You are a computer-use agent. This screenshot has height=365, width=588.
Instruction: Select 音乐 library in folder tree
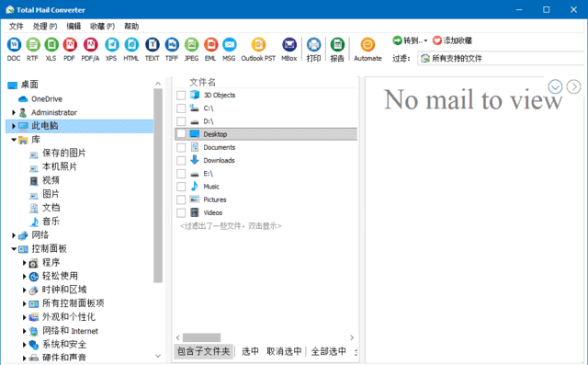tap(51, 222)
